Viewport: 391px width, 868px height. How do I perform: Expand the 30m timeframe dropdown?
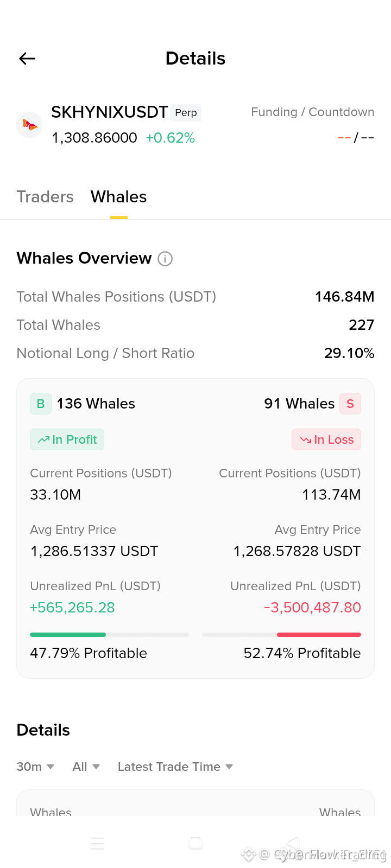click(35, 767)
